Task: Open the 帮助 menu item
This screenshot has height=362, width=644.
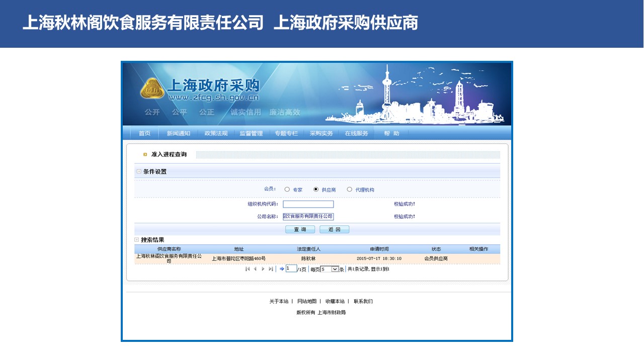Action: pos(391,133)
